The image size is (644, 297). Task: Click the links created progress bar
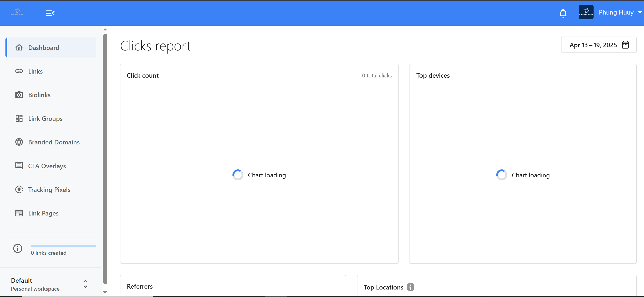coord(63,246)
